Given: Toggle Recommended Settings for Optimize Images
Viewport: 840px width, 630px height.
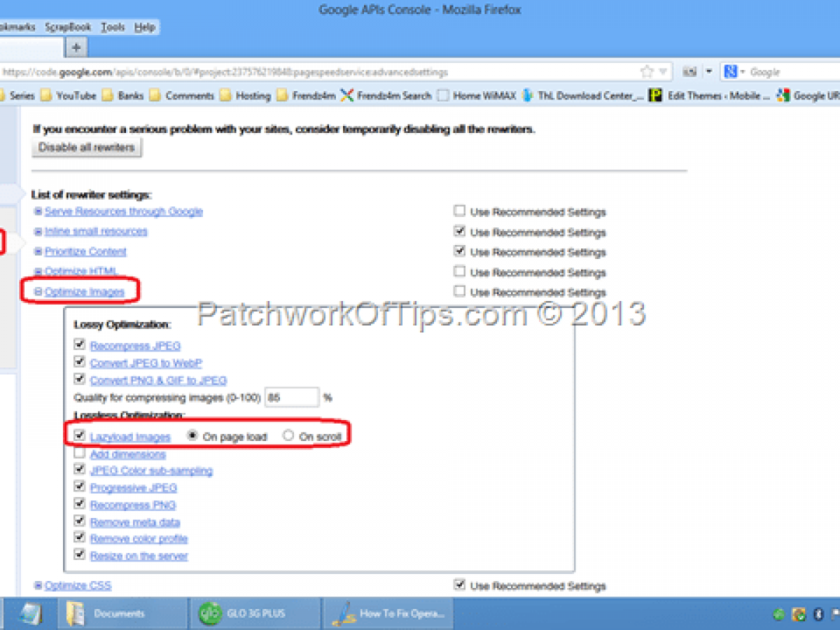Looking at the screenshot, I should [459, 290].
